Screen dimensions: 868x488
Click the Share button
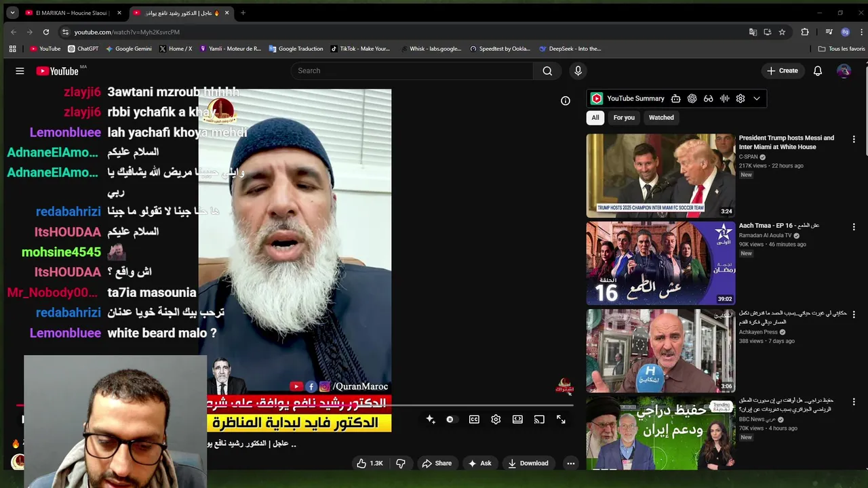click(436, 464)
